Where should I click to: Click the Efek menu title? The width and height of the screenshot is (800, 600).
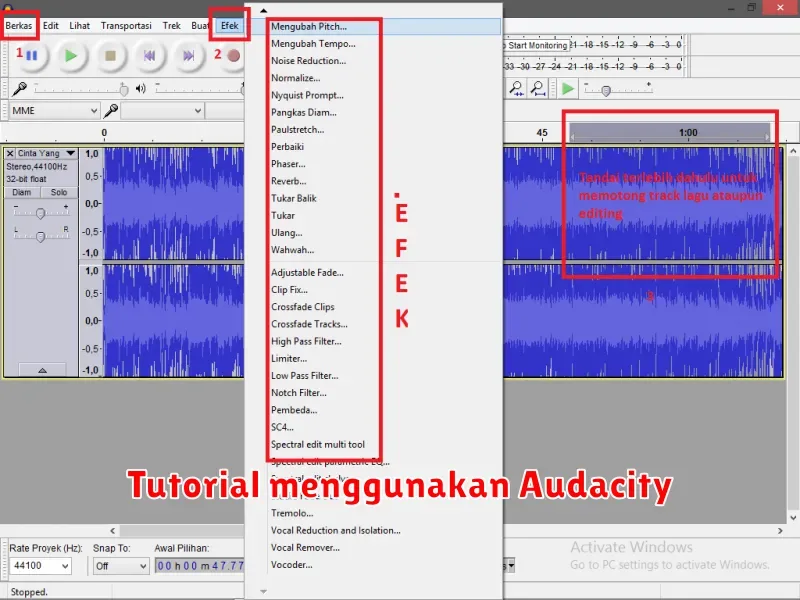[x=230, y=26]
